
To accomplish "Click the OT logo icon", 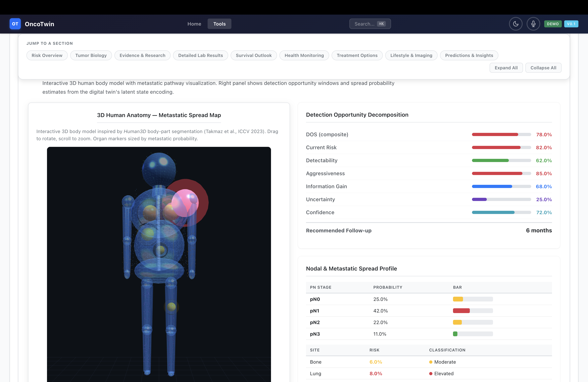I will (15, 24).
